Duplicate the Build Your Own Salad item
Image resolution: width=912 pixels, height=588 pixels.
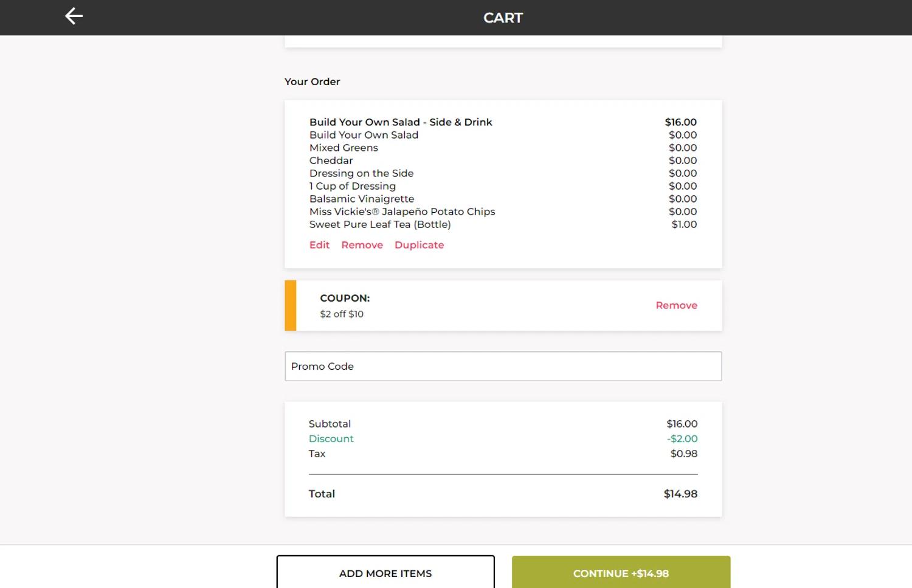(x=419, y=245)
